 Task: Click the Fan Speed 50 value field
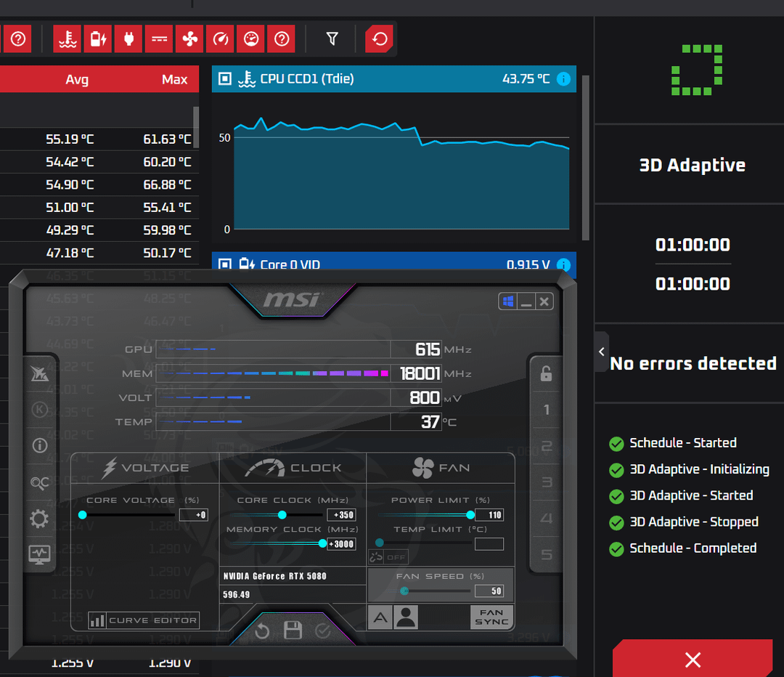point(489,591)
